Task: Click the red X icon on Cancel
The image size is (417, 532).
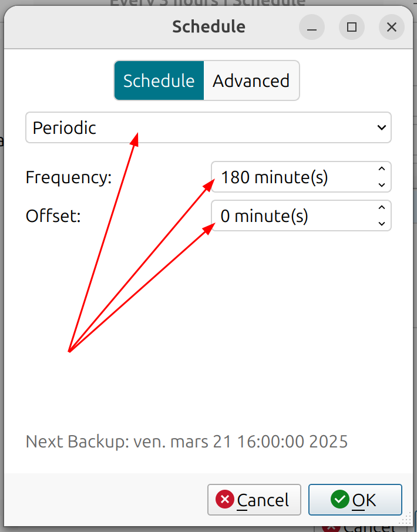Action: pos(225,500)
